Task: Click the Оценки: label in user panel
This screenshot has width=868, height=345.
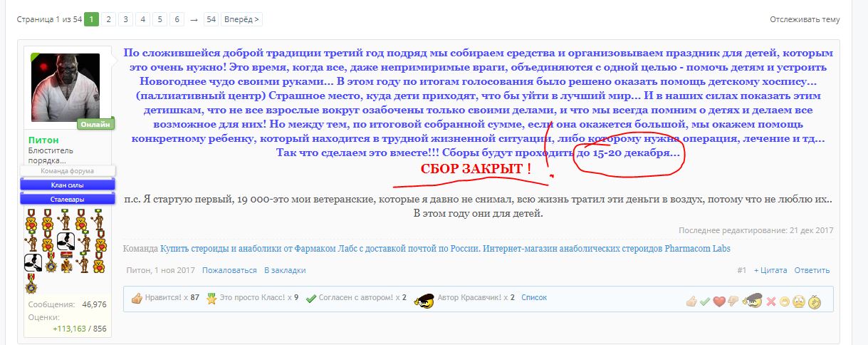Action: pos(44,317)
